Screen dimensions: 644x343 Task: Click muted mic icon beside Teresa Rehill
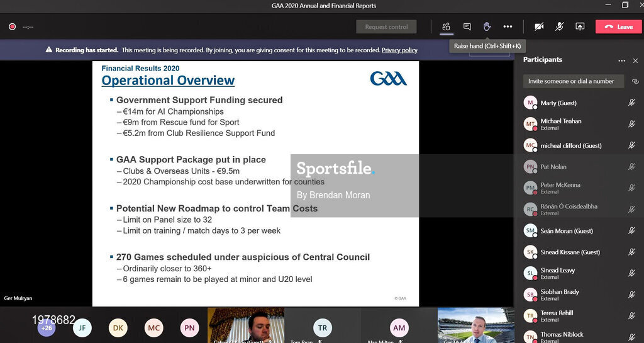click(631, 316)
